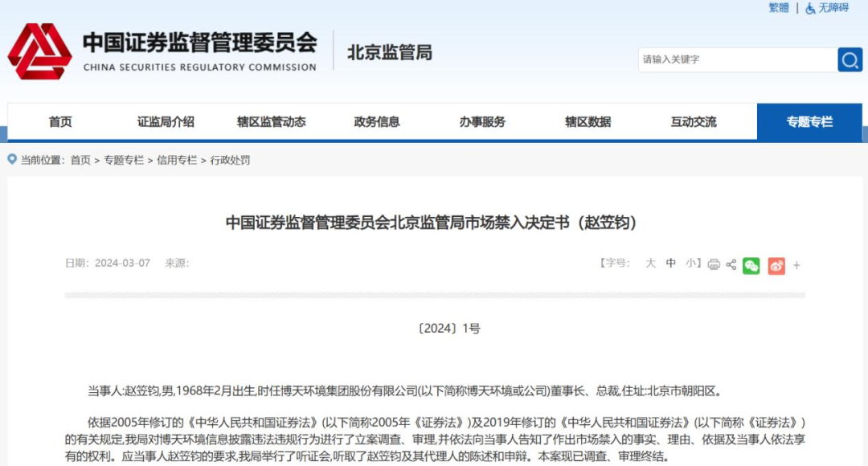The image size is (868, 466).
Task: Set font size to small 小
Action: [691, 263]
